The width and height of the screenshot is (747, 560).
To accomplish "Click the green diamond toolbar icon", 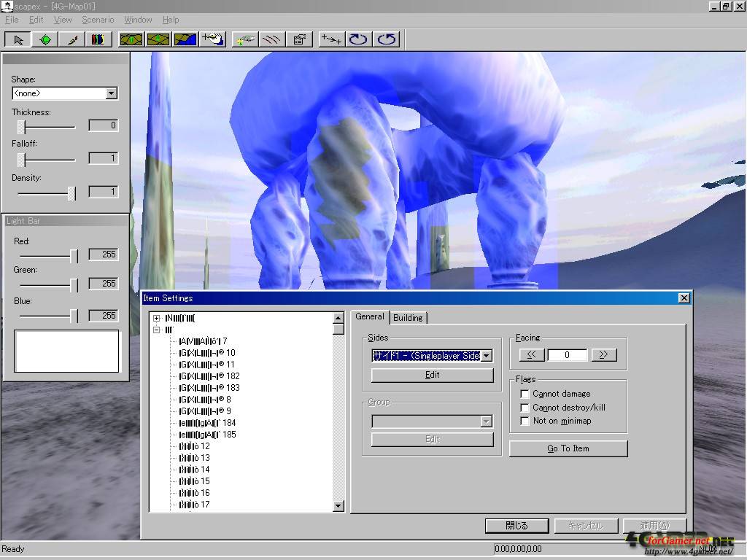I will point(45,39).
